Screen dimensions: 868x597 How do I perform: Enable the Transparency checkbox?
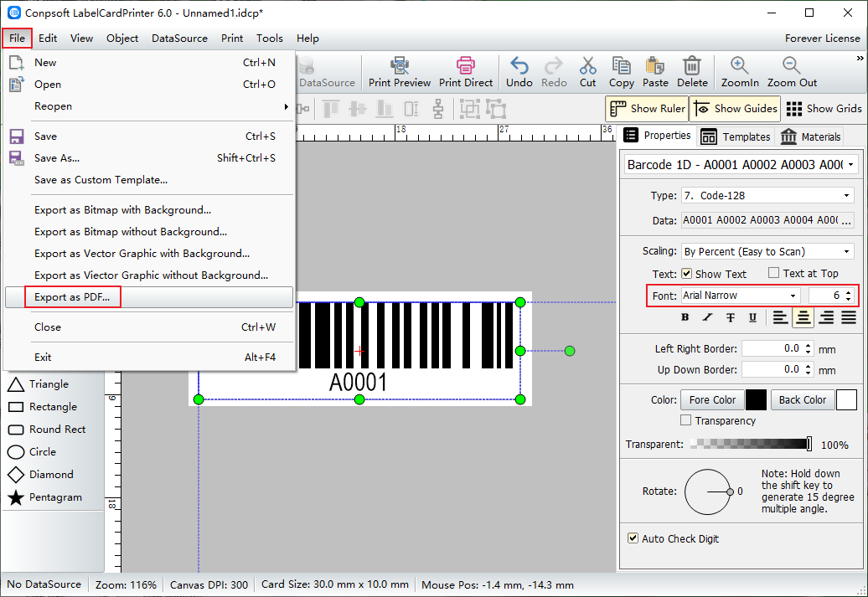686,420
